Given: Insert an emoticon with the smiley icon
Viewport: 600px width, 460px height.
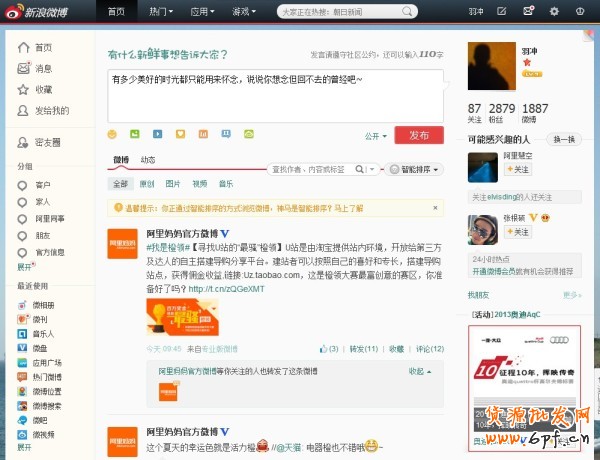Looking at the screenshot, I should 112,134.
